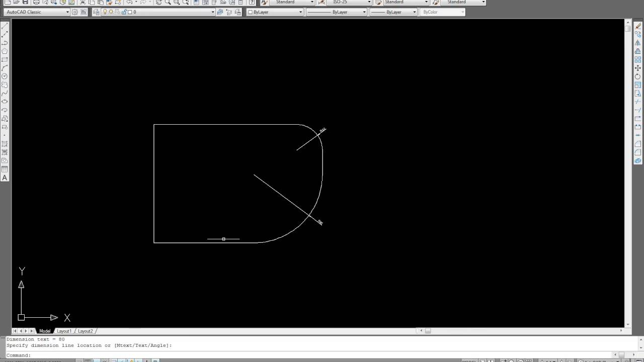Toggle layer 0 freeze sun icon
The image size is (644, 362).
[111, 12]
